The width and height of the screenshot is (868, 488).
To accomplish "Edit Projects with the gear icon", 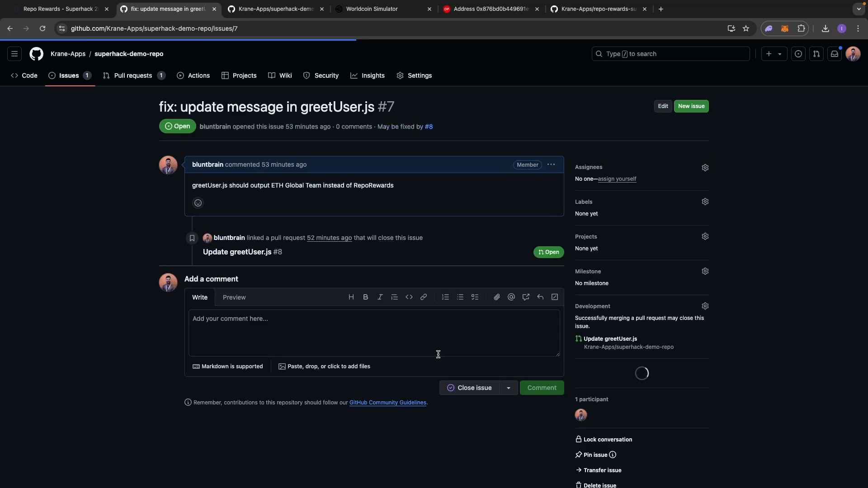I will pos(705,236).
